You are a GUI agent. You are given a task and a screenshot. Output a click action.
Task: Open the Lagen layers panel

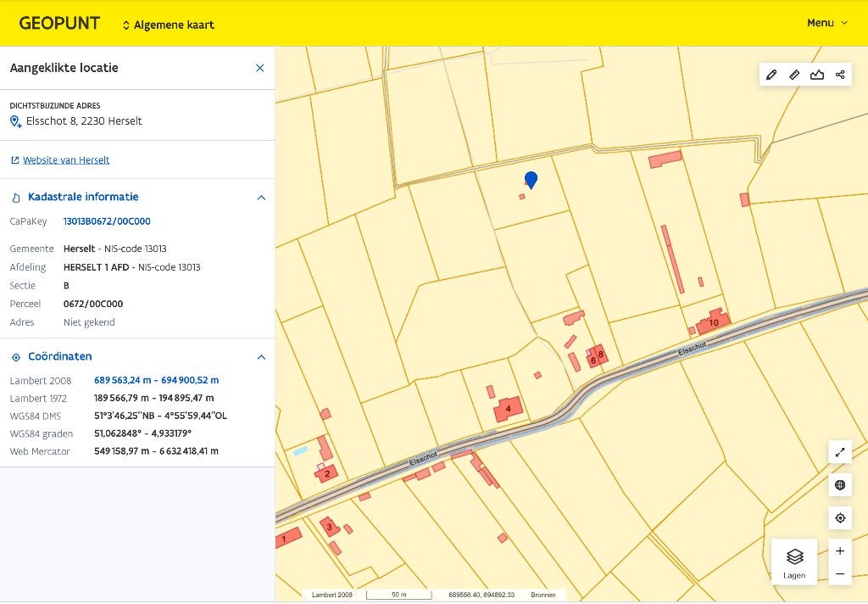[793, 562]
